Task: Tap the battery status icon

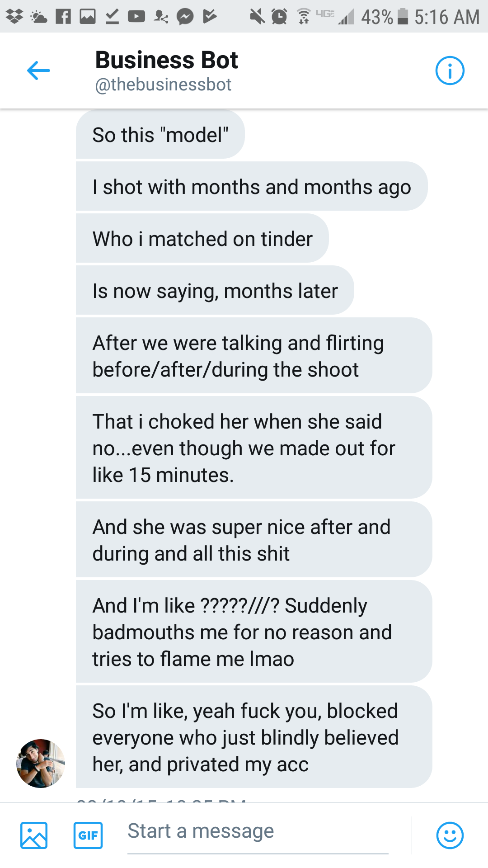Action: [x=402, y=17]
